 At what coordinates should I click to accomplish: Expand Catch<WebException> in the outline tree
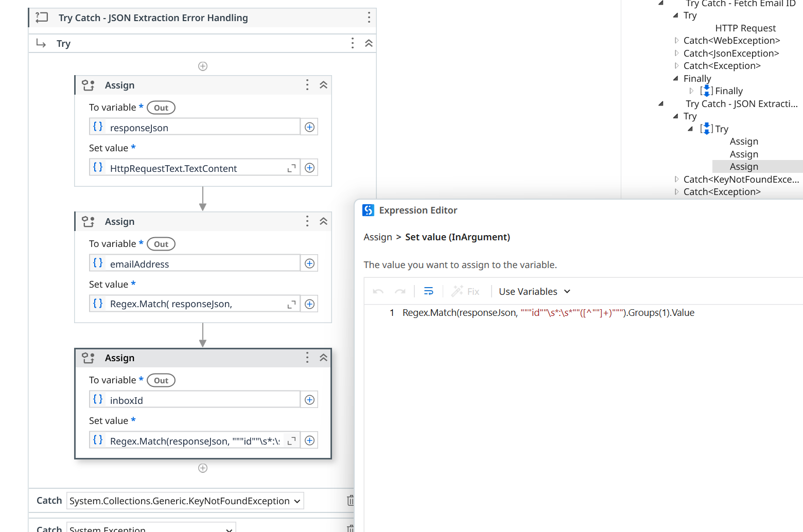coord(677,40)
